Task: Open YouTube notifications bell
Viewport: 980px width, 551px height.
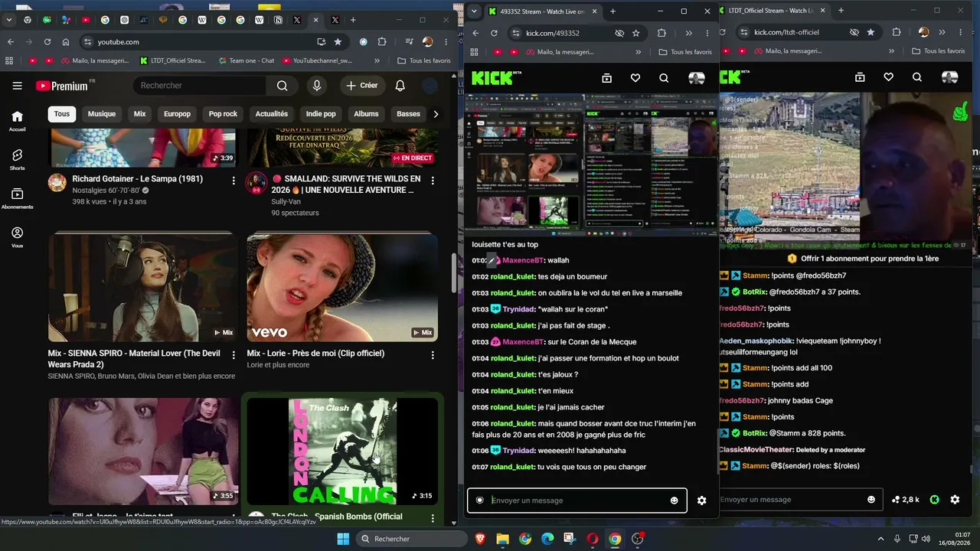Action: coord(400,86)
